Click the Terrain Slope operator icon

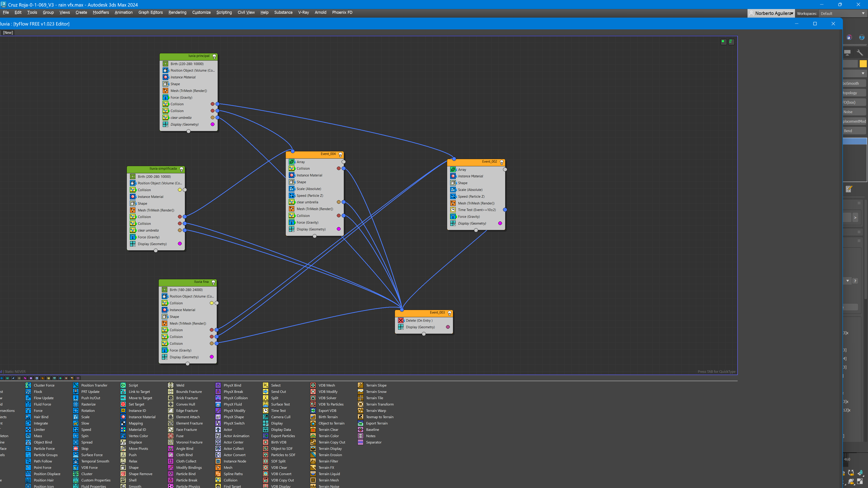coord(360,385)
